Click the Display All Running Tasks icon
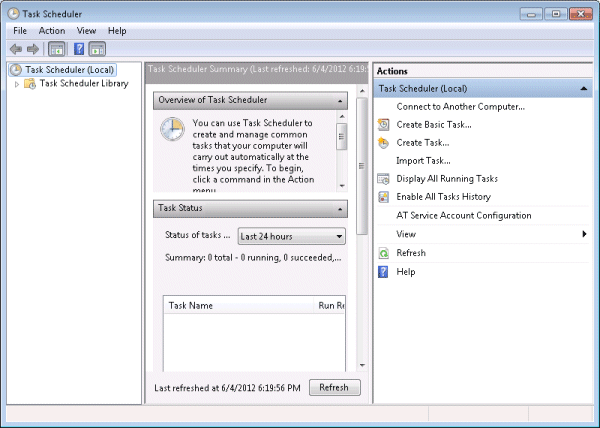Image resolution: width=600 pixels, height=428 pixels. click(383, 179)
